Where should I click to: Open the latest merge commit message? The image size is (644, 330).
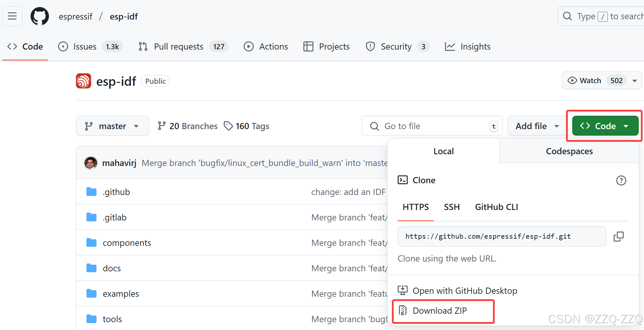(265, 163)
